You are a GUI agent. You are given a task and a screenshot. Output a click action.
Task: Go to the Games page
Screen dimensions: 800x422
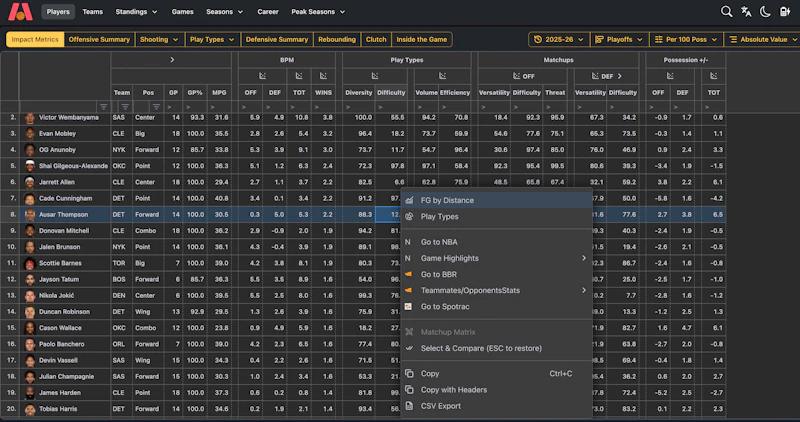pyautogui.click(x=182, y=12)
